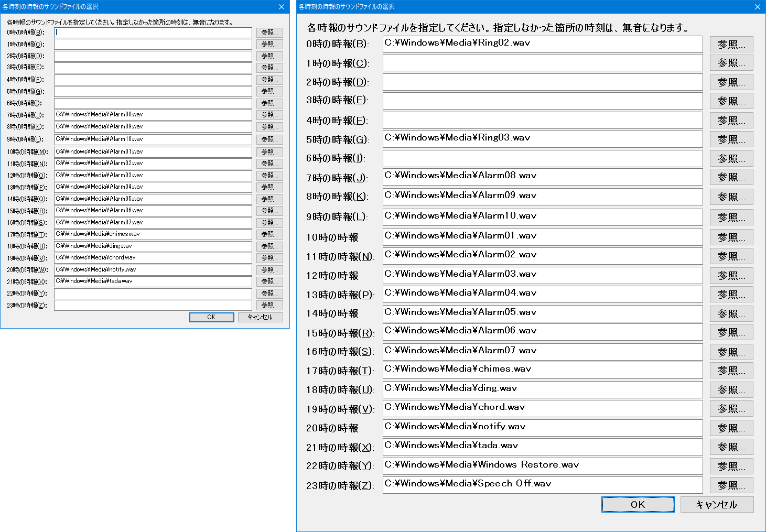Click 参照 for 0時の時報 in right dialog
766x532 pixels.
[731, 45]
